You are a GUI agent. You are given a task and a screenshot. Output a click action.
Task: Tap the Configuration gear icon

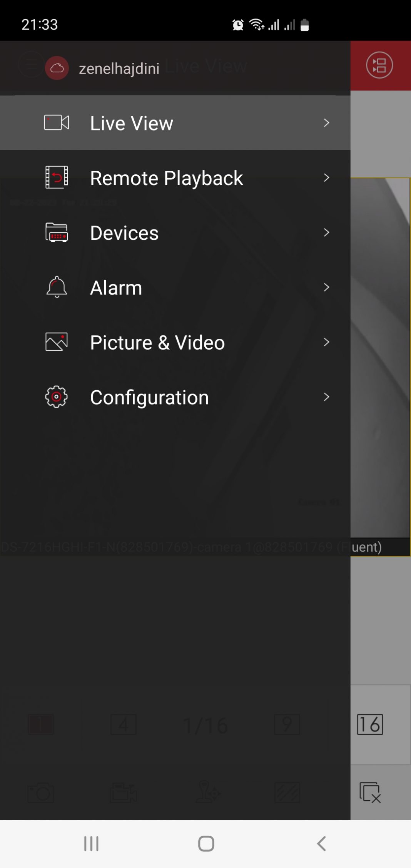pos(57,397)
